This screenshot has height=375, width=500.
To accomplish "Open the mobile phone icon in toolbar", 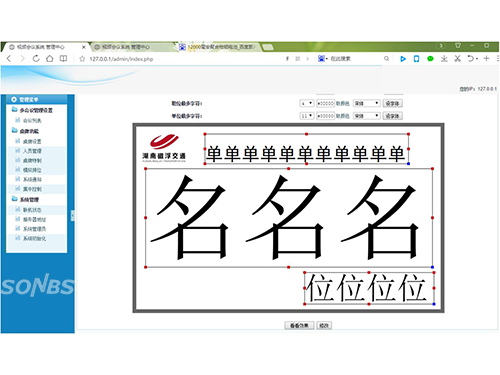I will [416, 59].
